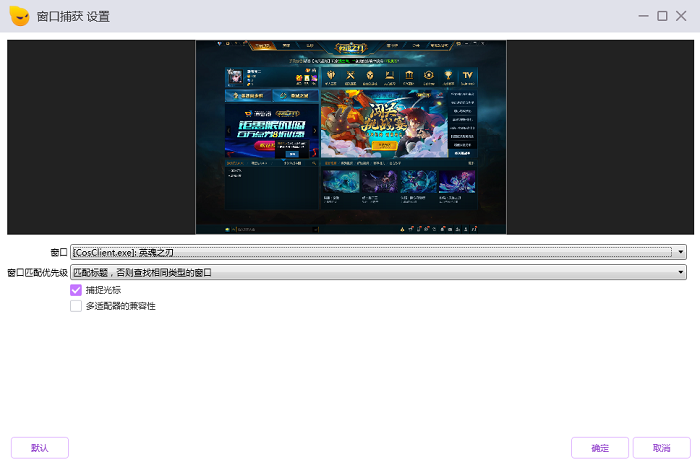Minimize the 窗口捕获 设置 window
Viewport: 700px width, 465px height.
pyautogui.click(x=643, y=16)
